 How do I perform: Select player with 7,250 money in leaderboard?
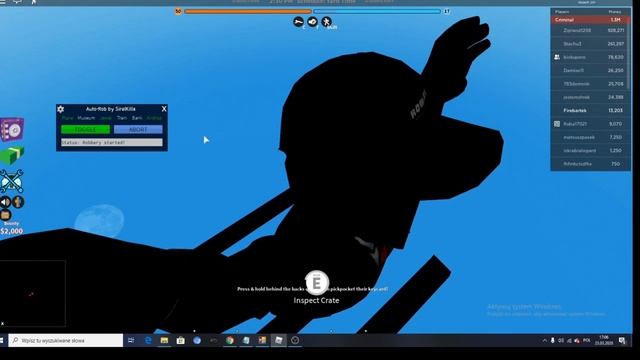point(590,137)
